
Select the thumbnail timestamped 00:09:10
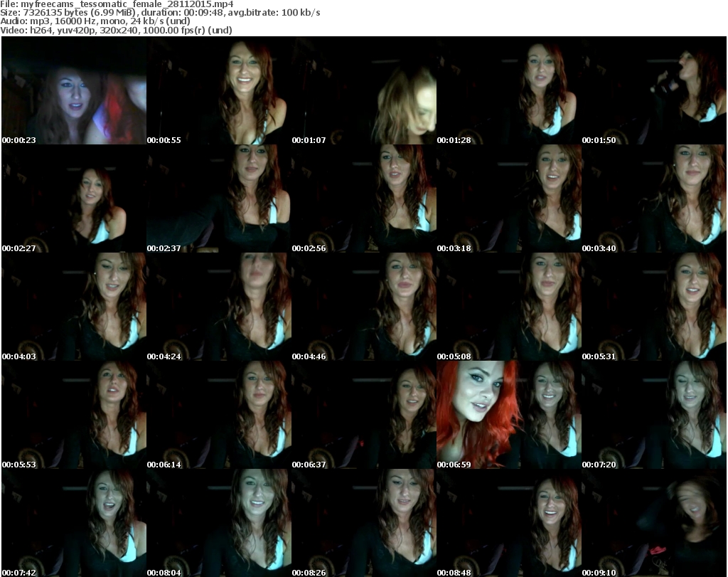coord(654,523)
